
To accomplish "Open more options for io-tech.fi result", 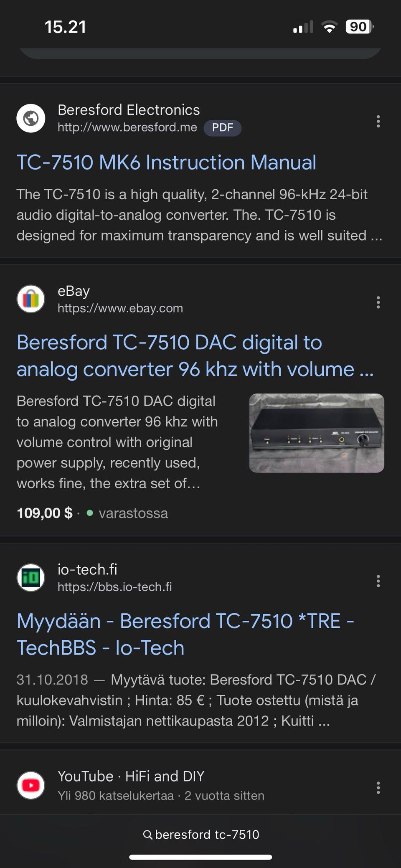I will [378, 581].
